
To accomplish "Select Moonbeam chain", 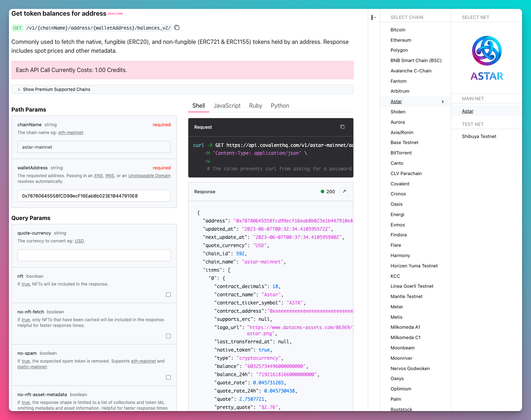I will point(402,348).
